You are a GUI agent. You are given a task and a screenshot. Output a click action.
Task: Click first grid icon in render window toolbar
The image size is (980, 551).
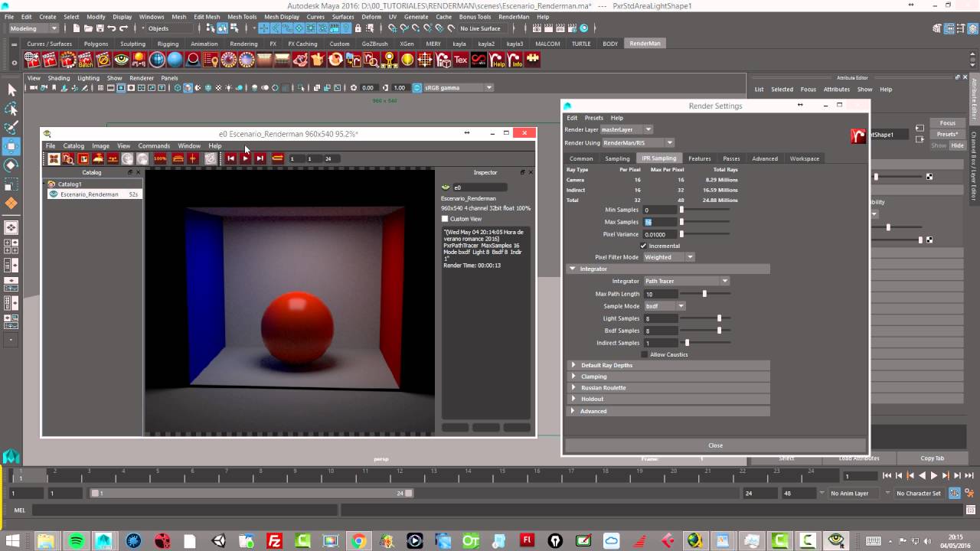point(54,158)
